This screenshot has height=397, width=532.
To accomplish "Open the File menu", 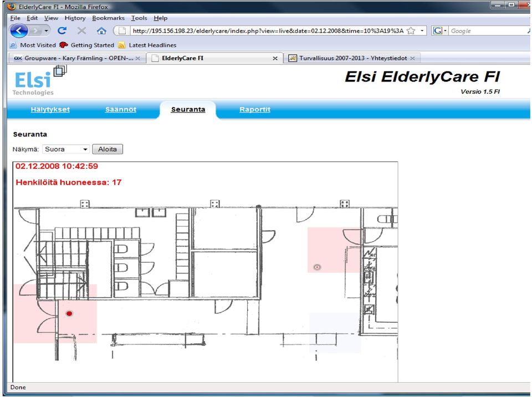I will coord(16,18).
